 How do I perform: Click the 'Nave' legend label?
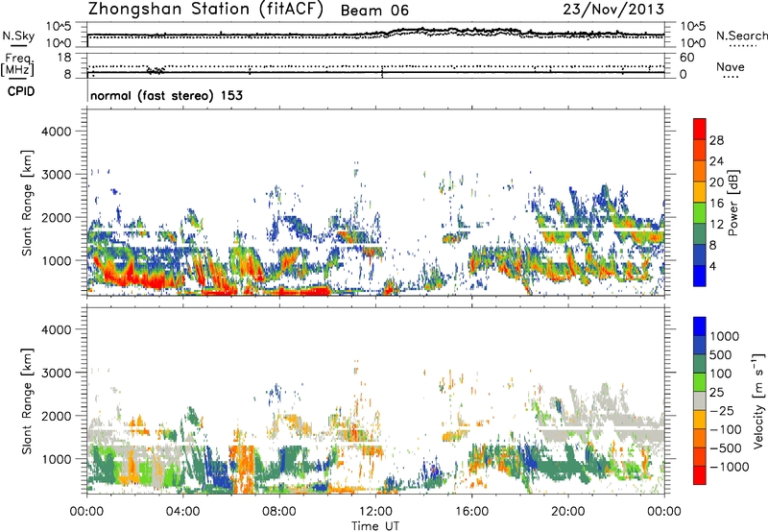(731, 66)
